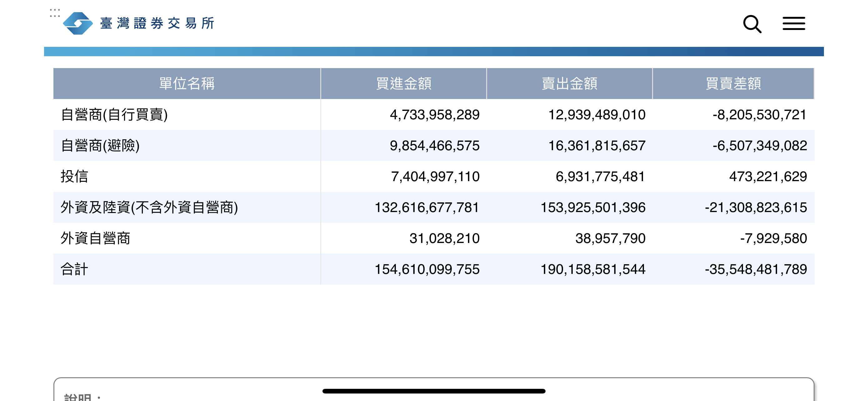Click the 自營商(自行買賣) row label
This screenshot has width=868, height=401.
coord(114,115)
